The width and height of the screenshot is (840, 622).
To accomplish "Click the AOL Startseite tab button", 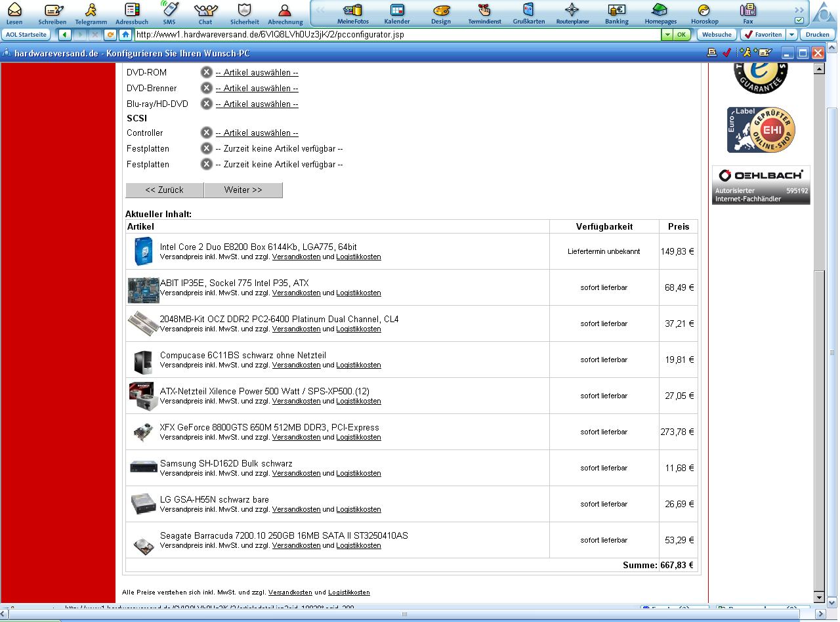I will [26, 34].
